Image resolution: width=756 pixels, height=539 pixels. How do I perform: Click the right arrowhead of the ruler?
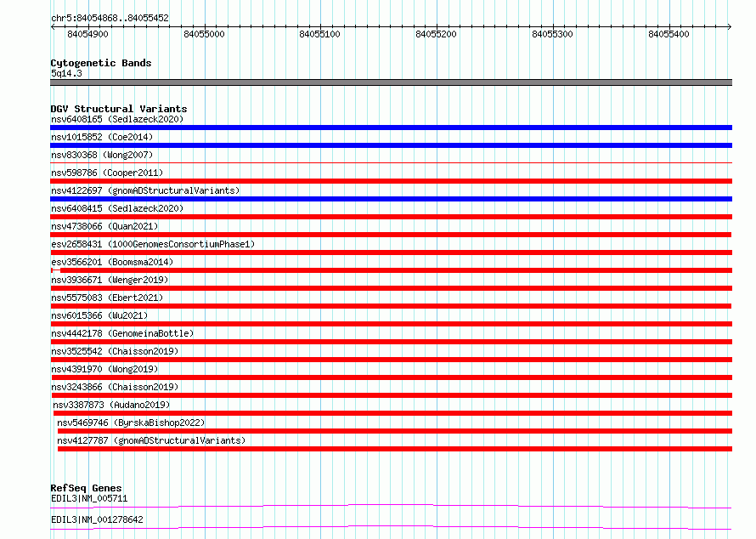(x=730, y=27)
